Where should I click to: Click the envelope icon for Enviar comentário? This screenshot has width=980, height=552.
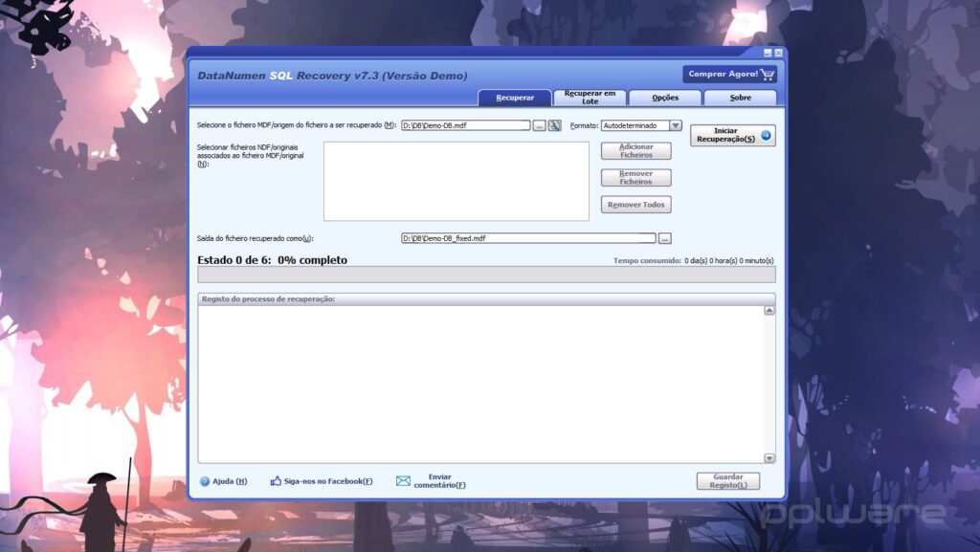pos(402,480)
